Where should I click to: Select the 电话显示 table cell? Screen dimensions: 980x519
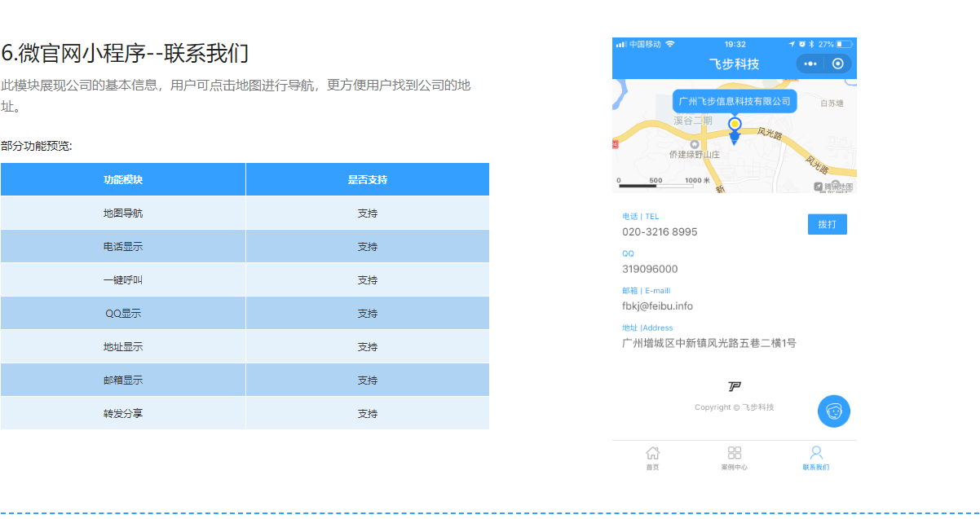coord(123,247)
